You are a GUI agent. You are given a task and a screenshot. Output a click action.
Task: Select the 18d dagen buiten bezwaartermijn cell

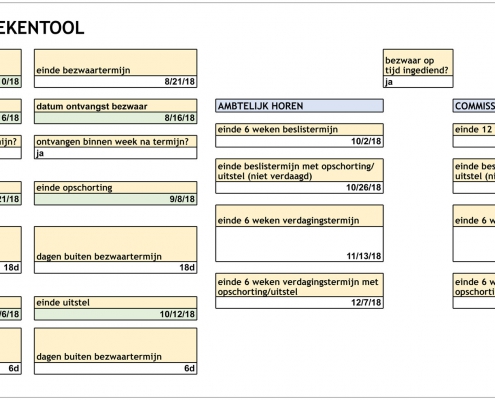pyautogui.click(x=115, y=268)
